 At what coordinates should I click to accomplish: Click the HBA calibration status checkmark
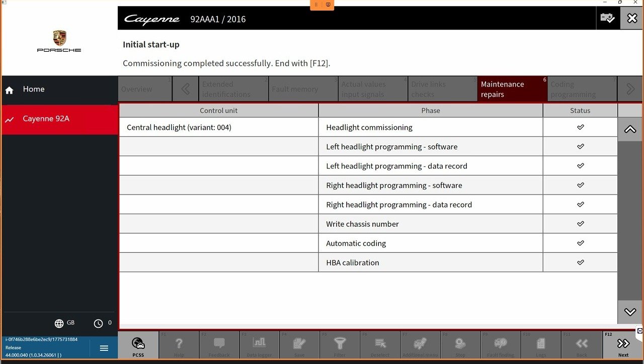click(580, 262)
